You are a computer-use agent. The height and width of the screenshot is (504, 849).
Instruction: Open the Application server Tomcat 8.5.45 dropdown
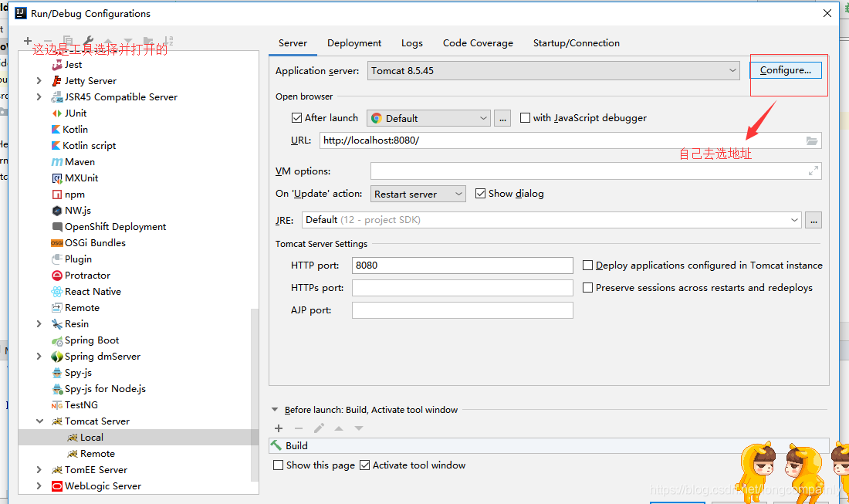coord(553,71)
